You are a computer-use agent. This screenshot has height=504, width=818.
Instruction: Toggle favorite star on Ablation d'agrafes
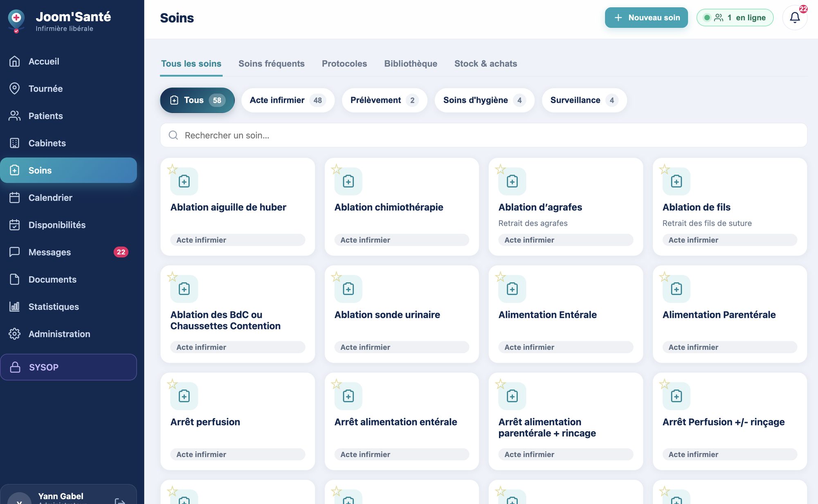pos(500,169)
